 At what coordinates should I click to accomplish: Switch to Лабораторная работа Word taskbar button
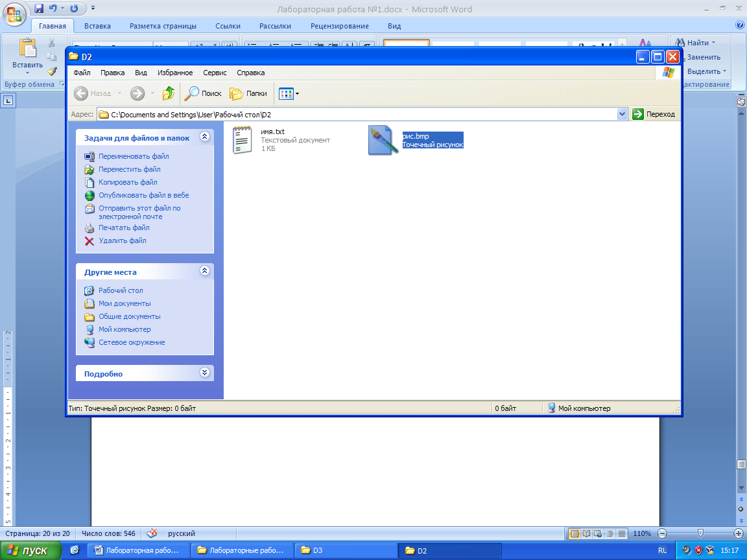tap(139, 550)
